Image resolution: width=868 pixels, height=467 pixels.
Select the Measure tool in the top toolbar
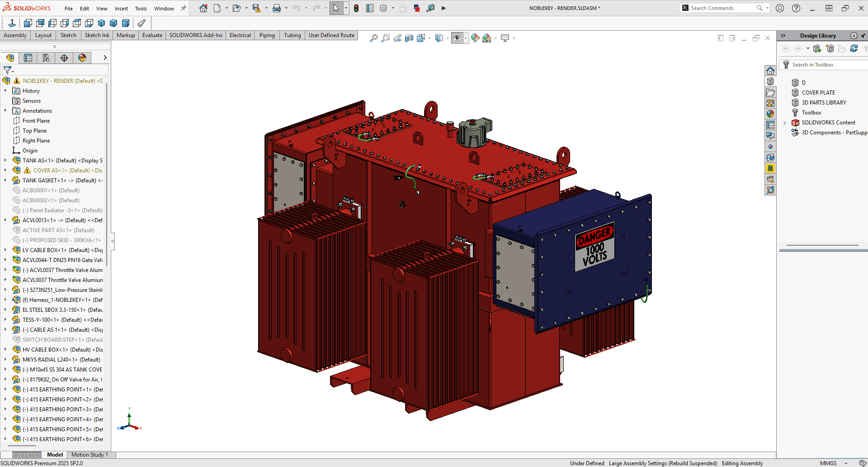431,8
